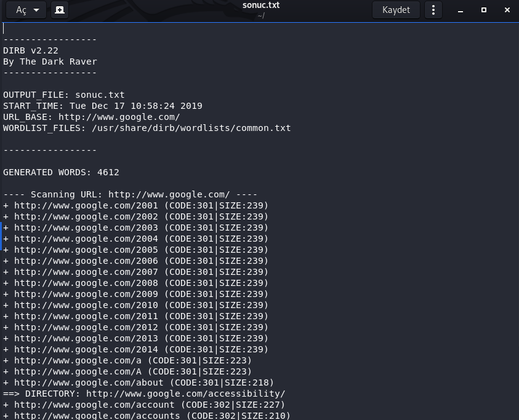The image size is (519, 420).
Task: Click the google.com/2008 result line
Action: pyautogui.click(x=135, y=283)
